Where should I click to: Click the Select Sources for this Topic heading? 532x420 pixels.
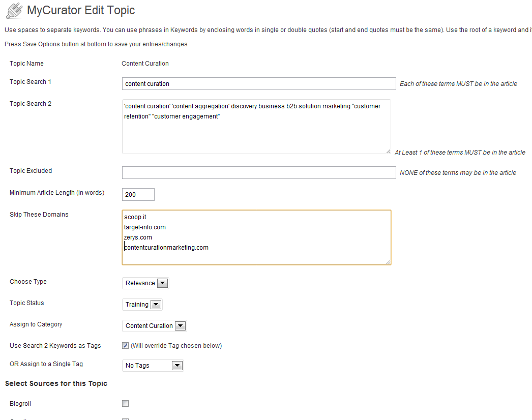pos(56,383)
